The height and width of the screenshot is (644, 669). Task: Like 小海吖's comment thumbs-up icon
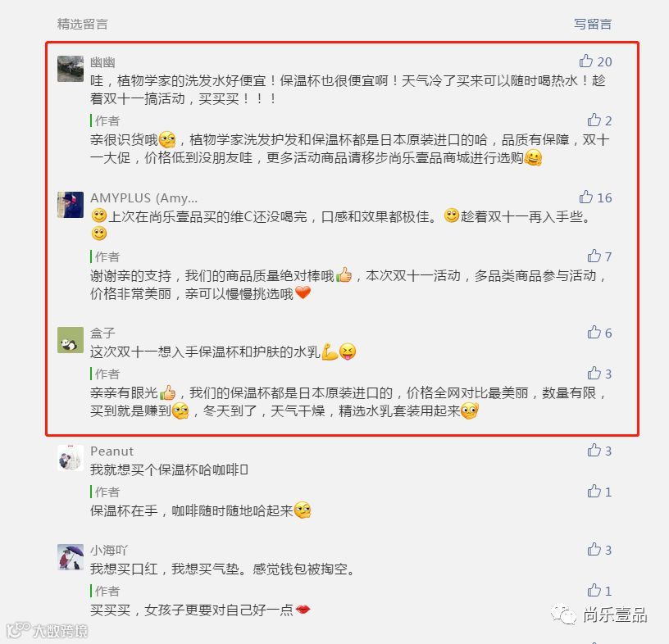point(594,549)
